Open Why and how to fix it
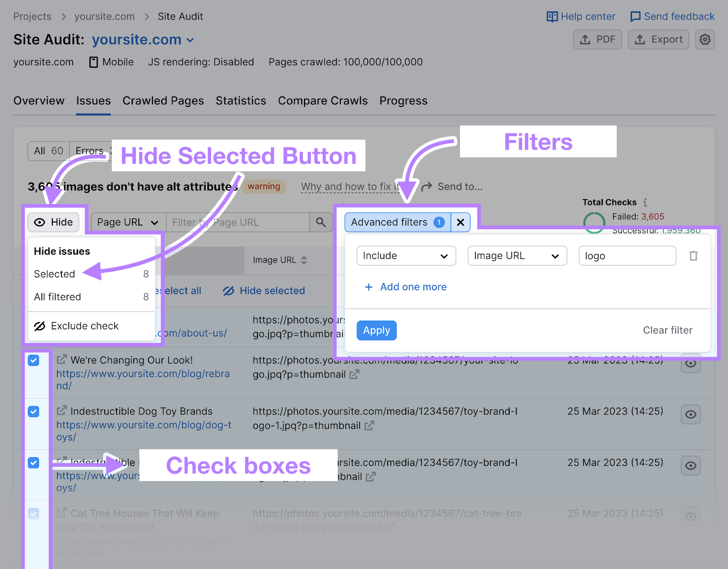The width and height of the screenshot is (728, 569). point(351,186)
